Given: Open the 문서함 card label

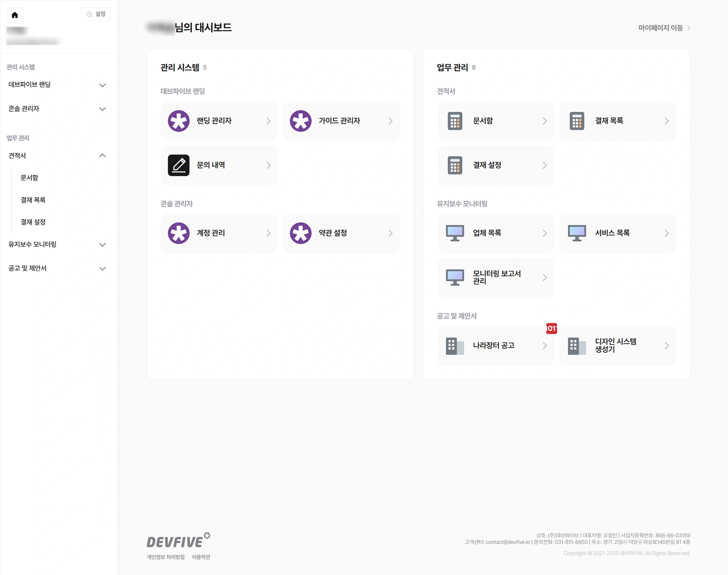Looking at the screenshot, I should (x=483, y=121).
